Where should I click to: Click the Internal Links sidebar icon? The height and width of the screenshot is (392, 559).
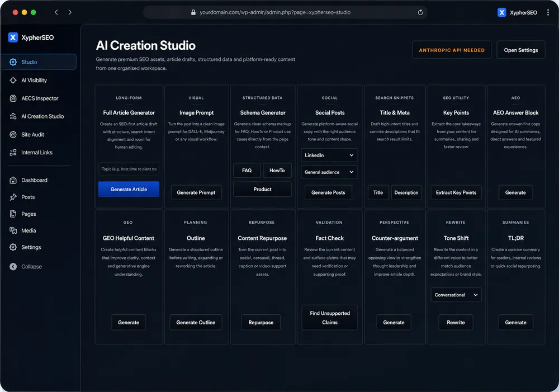click(x=13, y=153)
